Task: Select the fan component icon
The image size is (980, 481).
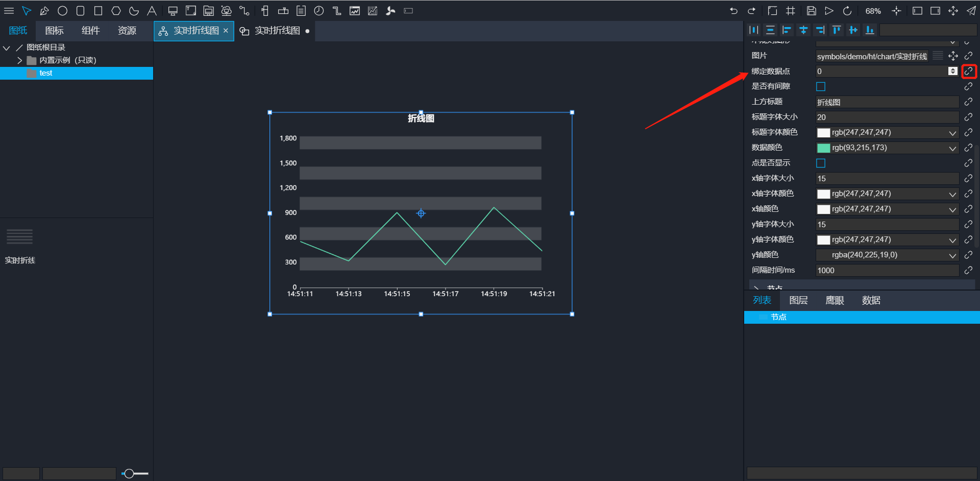Action: (390, 11)
